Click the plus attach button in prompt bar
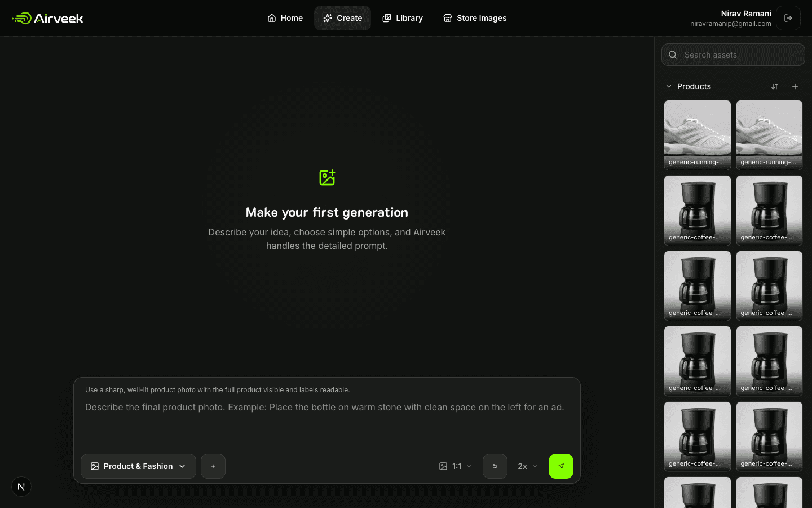 tap(213, 466)
